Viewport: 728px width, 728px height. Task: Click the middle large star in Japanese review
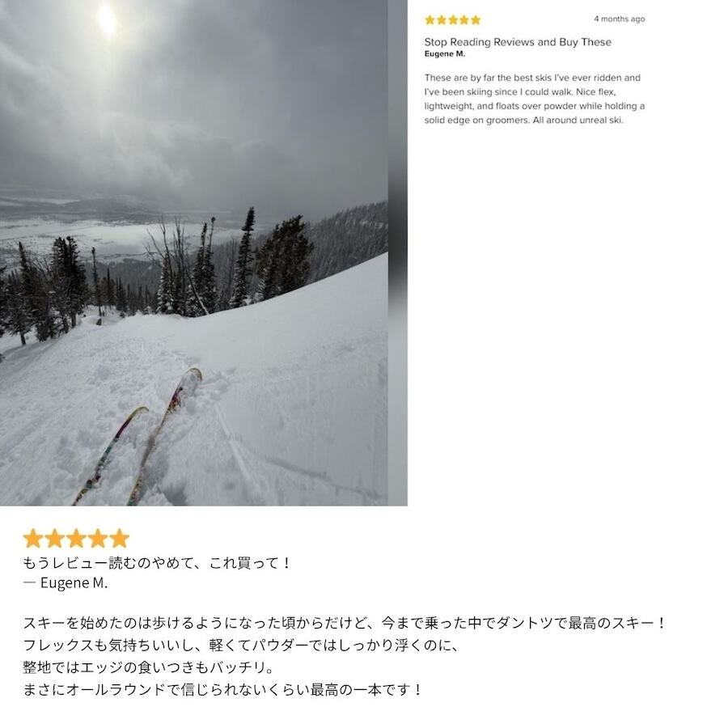[x=76, y=539]
